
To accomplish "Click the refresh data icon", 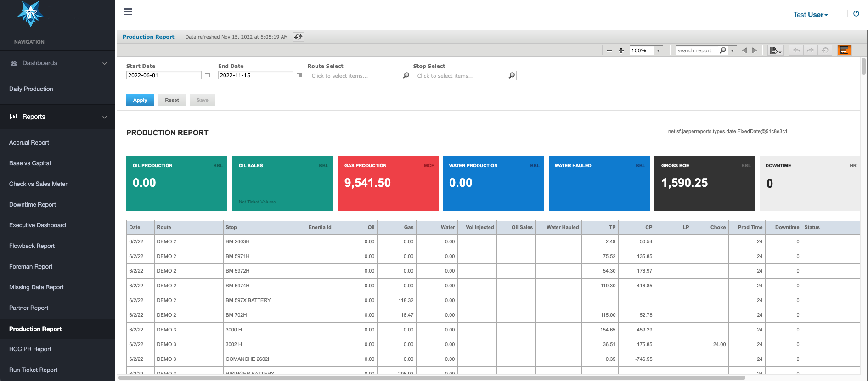I will coord(299,37).
